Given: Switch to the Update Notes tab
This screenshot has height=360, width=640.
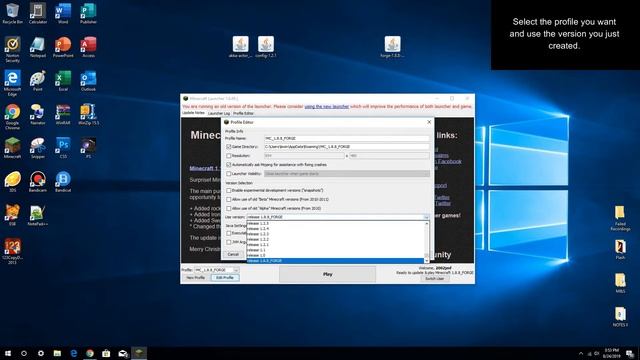Looking at the screenshot, I should pos(193,113).
